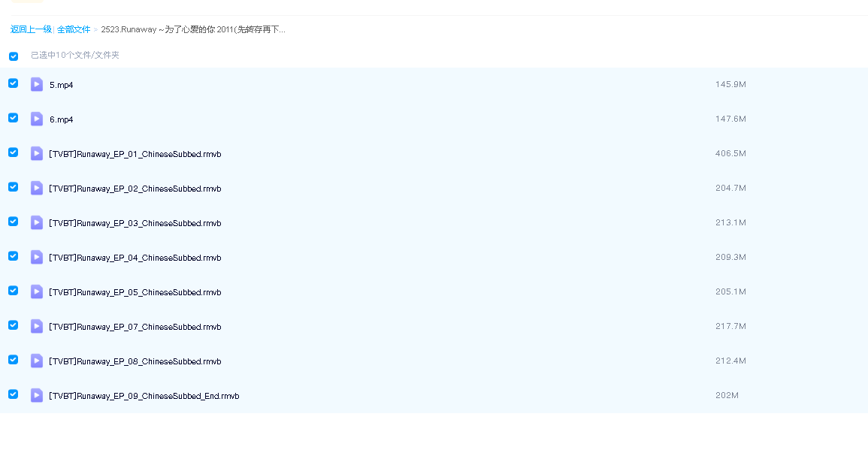Click the current folder name in breadcrumb
The height and width of the screenshot is (471, 868).
click(193, 29)
